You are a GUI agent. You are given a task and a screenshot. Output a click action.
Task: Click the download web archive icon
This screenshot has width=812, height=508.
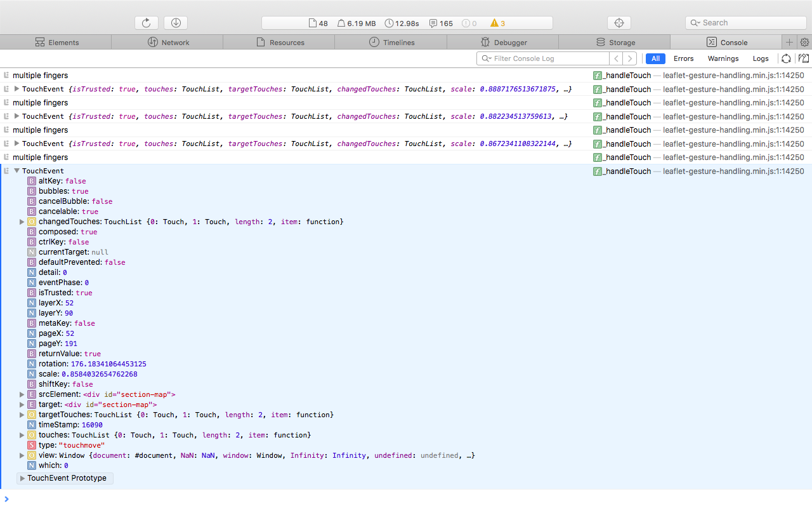(175, 22)
